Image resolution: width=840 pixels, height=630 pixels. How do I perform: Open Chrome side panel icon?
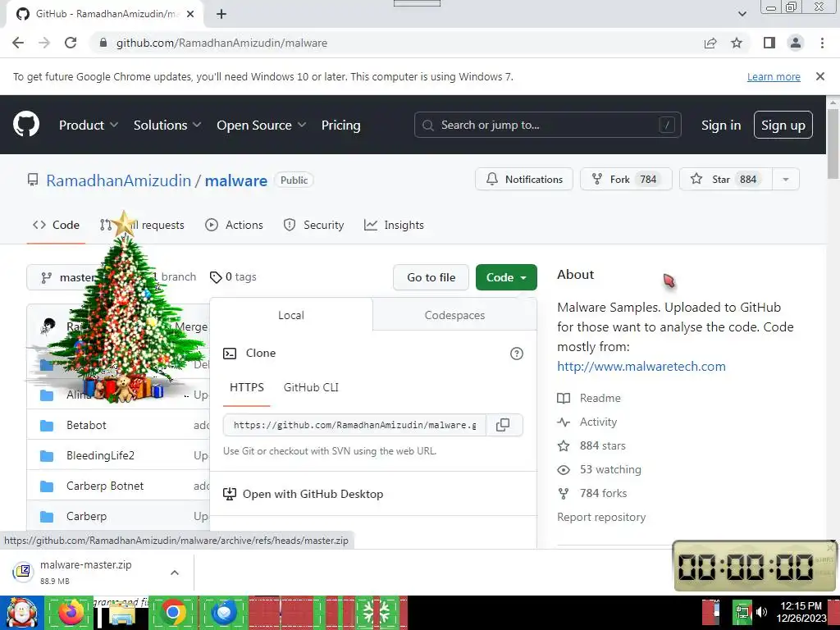(769, 43)
